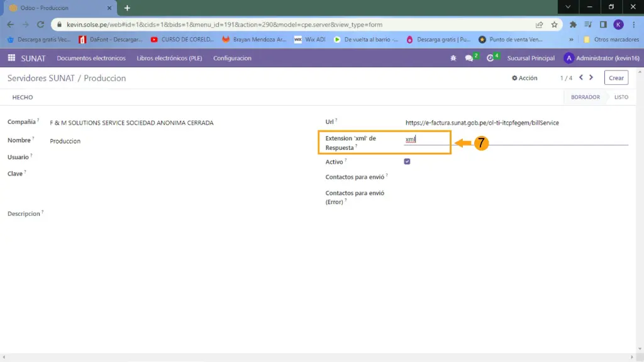Open the DaFont - Descargar bookmark
The image size is (644, 362).
tap(111, 40)
